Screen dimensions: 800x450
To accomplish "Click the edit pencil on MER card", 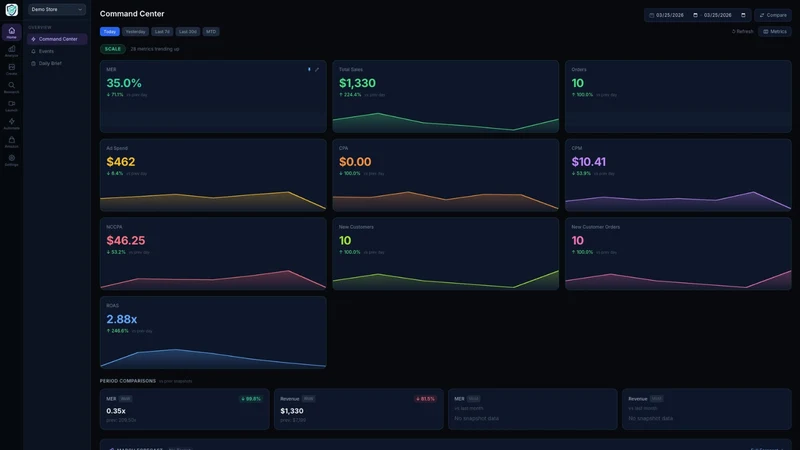I will pos(317,69).
